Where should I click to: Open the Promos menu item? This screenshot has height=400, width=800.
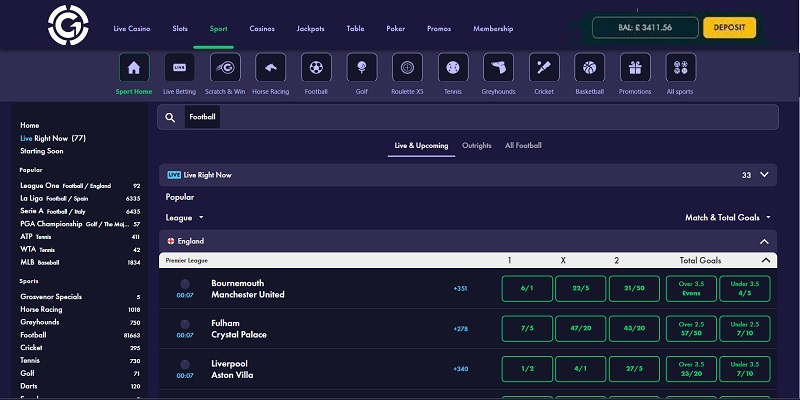point(439,29)
